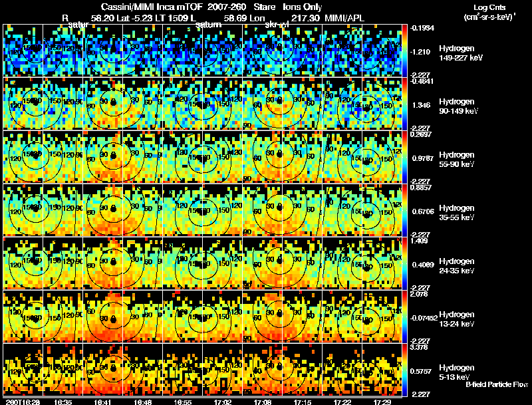Select the 'Hydrogen 90-149 keV' row label
Image resolution: width=532 pixels, height=405 pixels.
click(x=458, y=106)
